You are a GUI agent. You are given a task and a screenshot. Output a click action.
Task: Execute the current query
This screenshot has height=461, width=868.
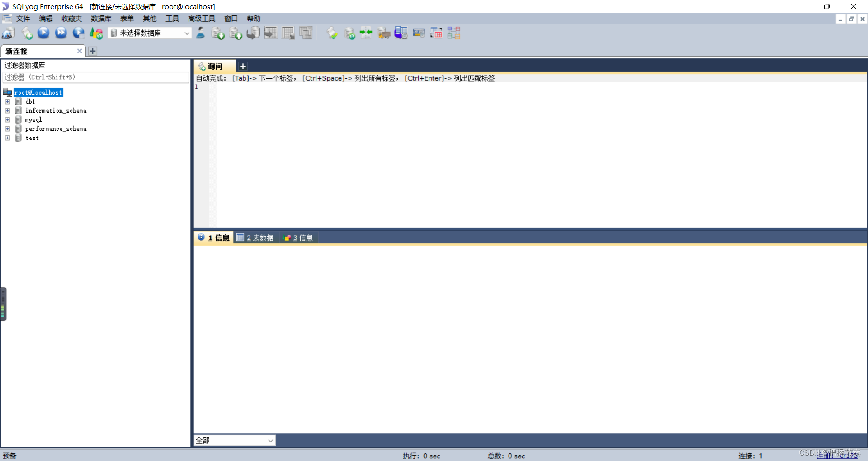pyautogui.click(x=43, y=33)
